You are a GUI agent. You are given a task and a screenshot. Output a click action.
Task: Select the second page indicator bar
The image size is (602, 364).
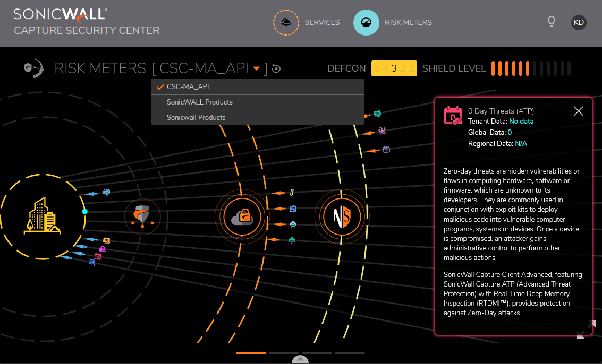284,353
